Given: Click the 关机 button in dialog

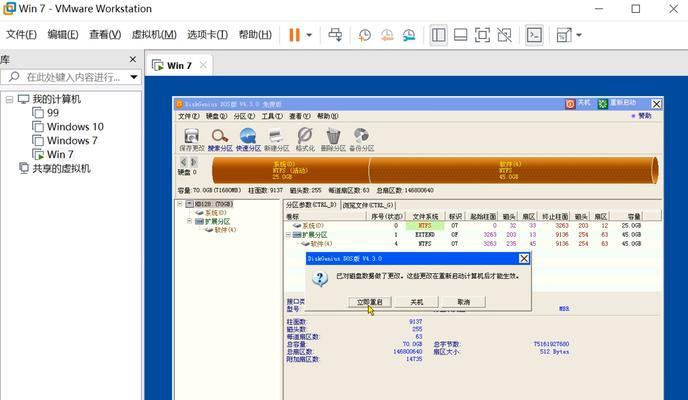Looking at the screenshot, I should point(416,302).
